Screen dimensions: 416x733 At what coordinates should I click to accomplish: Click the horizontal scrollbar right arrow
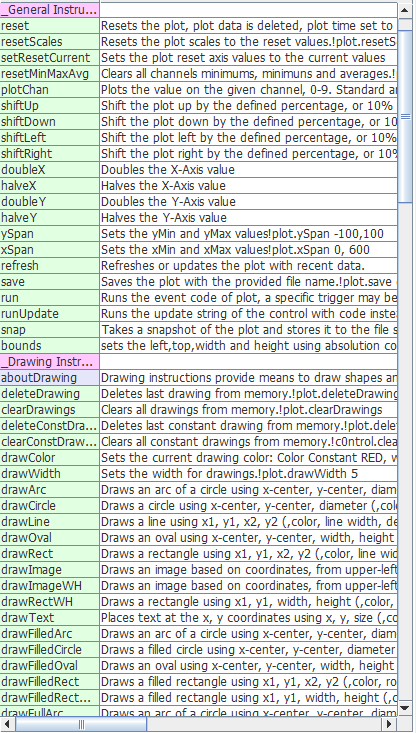389,724
